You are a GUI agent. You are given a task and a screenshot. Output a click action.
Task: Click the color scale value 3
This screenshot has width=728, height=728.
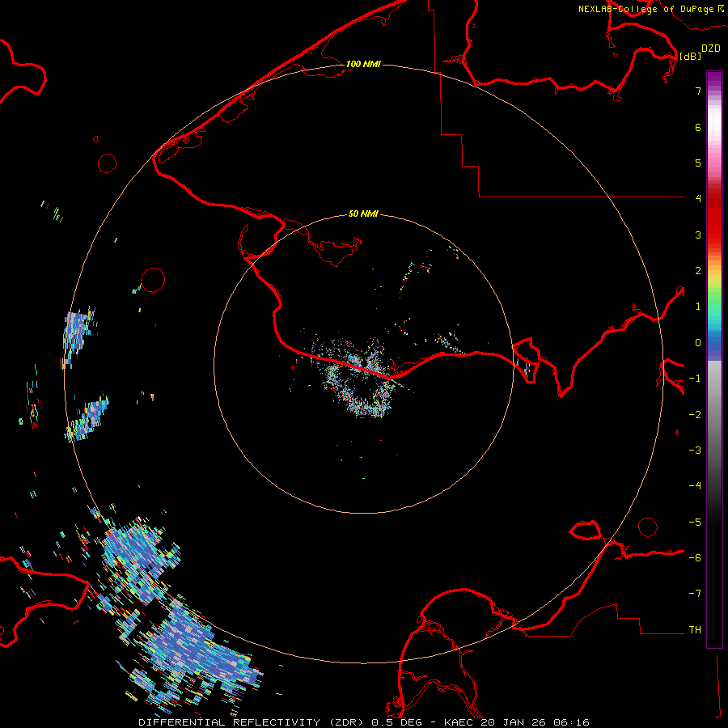[x=698, y=235]
